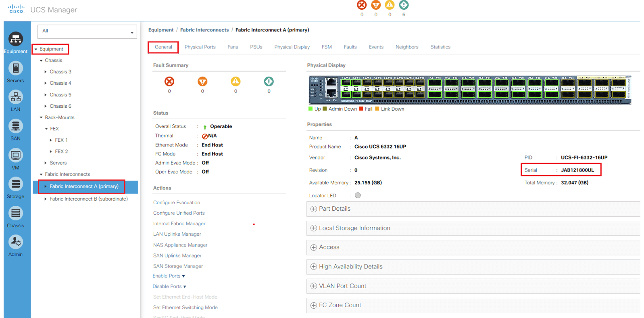This screenshot has width=644, height=318.
Task: Click the major fault icon in Fault Summary
Action: tap(202, 82)
